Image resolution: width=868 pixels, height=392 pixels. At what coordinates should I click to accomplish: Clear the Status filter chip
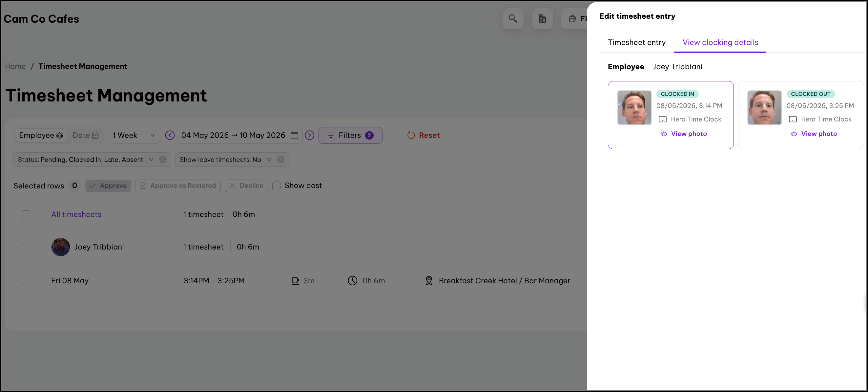[x=163, y=160]
